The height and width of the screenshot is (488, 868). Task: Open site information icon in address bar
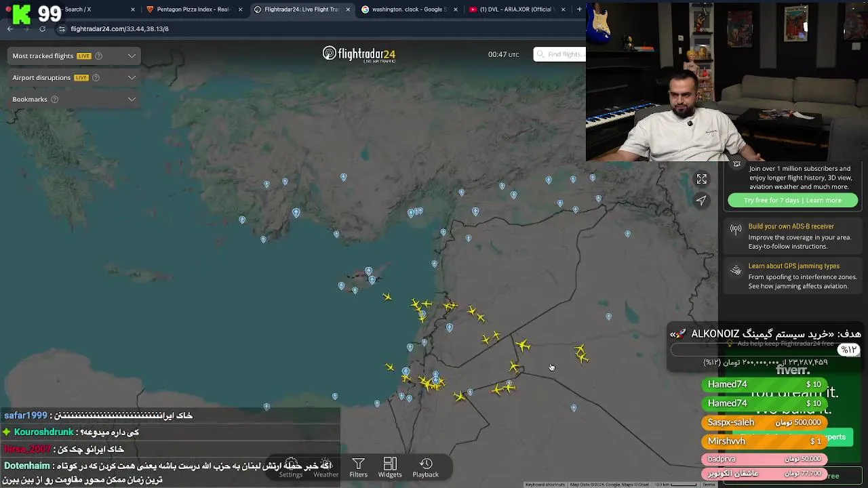(62, 28)
